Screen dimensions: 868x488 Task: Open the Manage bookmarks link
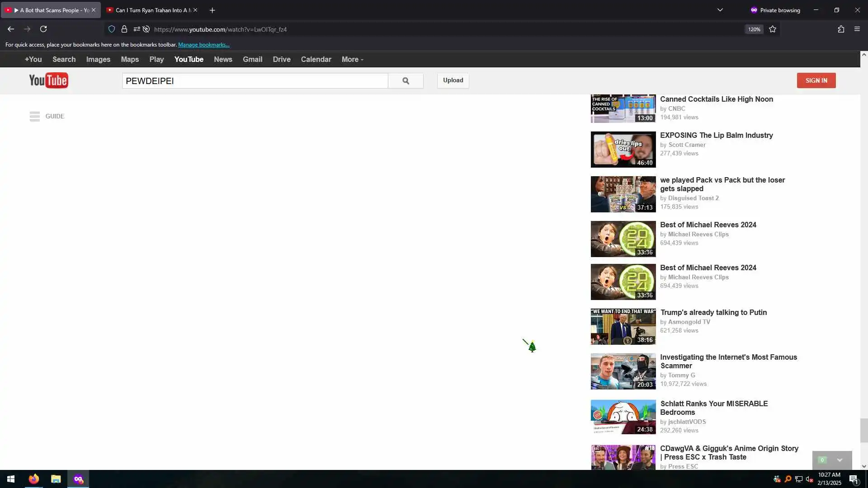(204, 45)
